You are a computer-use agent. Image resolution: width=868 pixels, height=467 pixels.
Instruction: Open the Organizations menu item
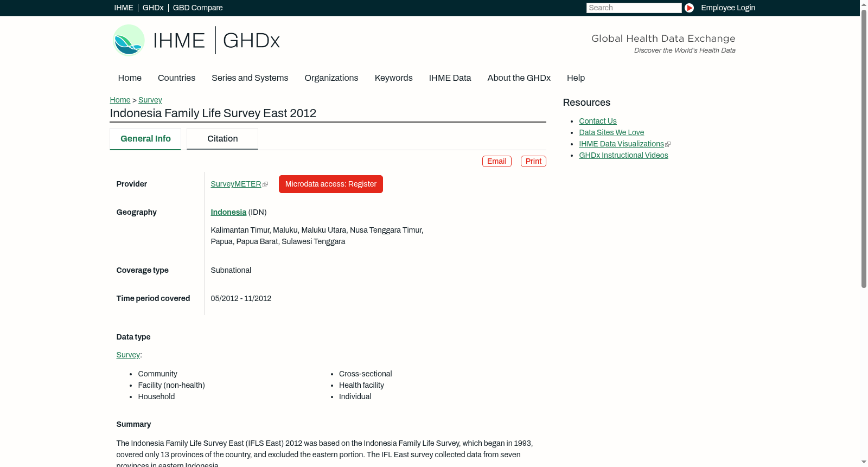click(x=331, y=78)
